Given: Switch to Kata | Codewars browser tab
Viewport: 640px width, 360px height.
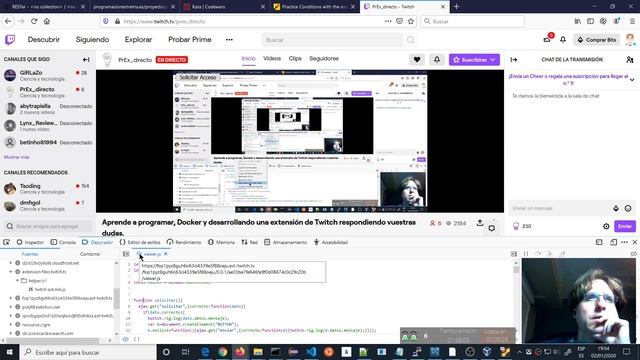Looking at the screenshot, I should [223, 7].
